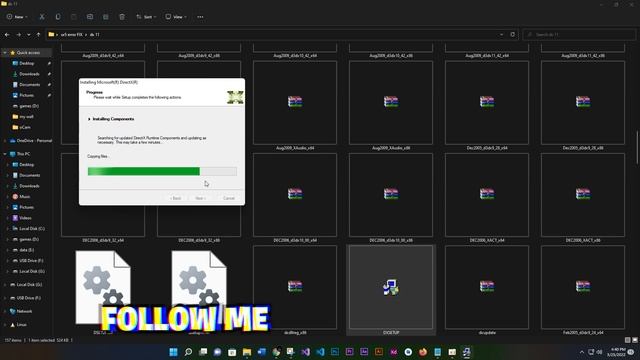Click the green DirectX install progress bar
640x360 pixels.
tap(162, 171)
